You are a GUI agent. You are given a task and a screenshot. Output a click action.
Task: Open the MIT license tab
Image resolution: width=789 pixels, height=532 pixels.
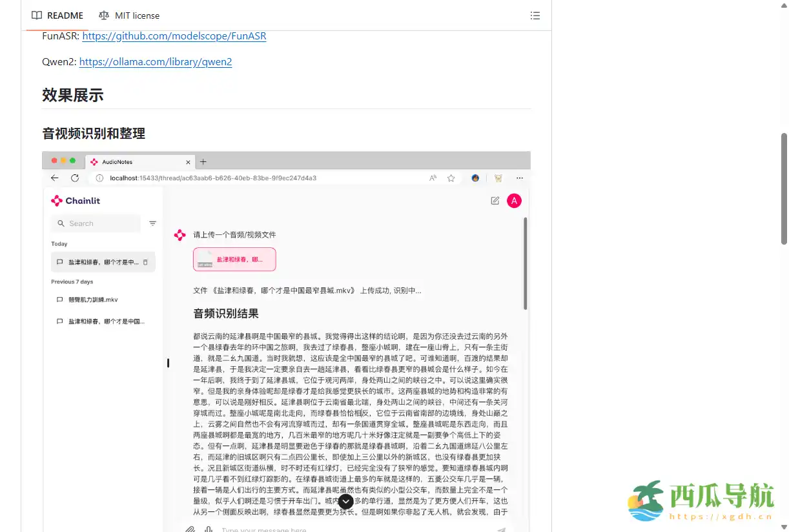[x=128, y=15]
